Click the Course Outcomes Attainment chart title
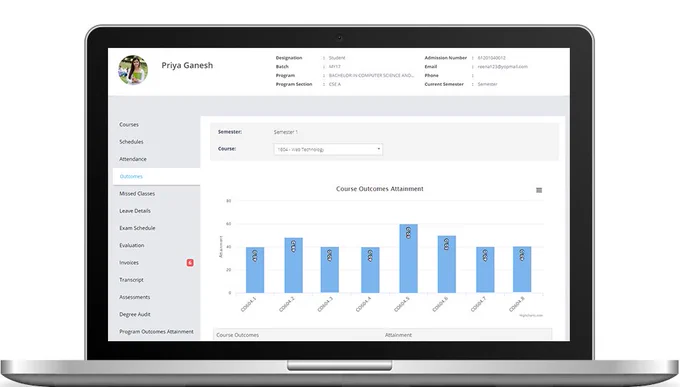 380,189
